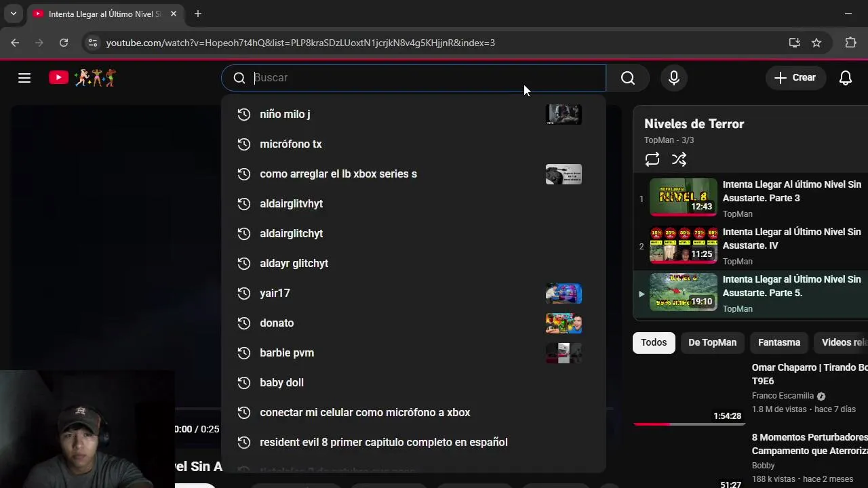Select suggestion "baby doll"
Viewport: 868px width, 488px height.
[413, 383]
